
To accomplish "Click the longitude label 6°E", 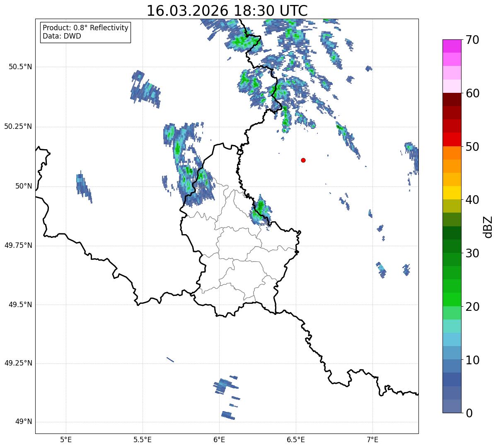I will click(x=219, y=440).
